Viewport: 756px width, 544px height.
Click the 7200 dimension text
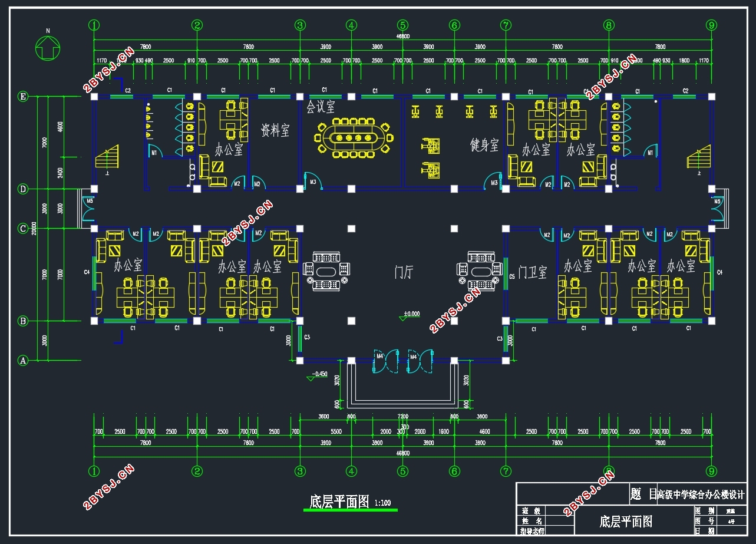pos(403,416)
